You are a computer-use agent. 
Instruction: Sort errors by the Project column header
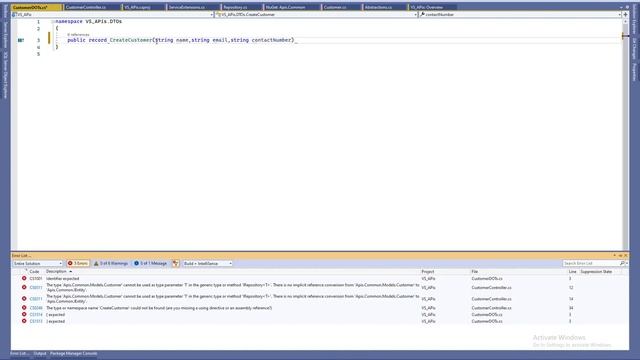pyautogui.click(x=428, y=271)
